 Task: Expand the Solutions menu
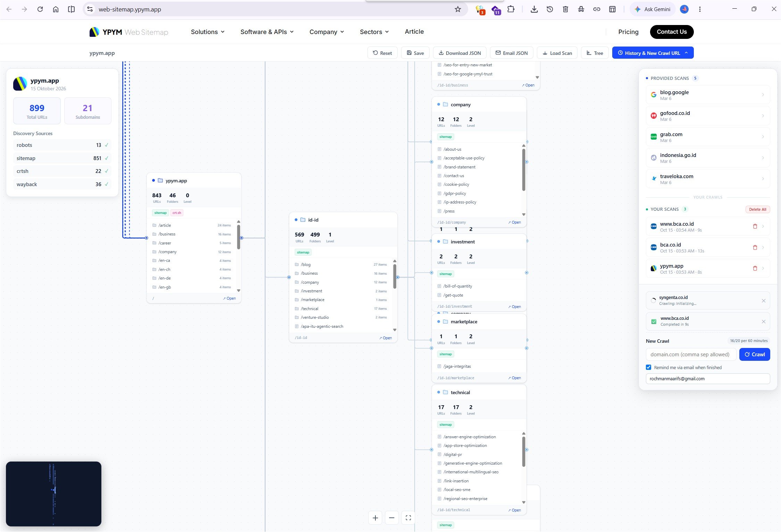point(208,32)
